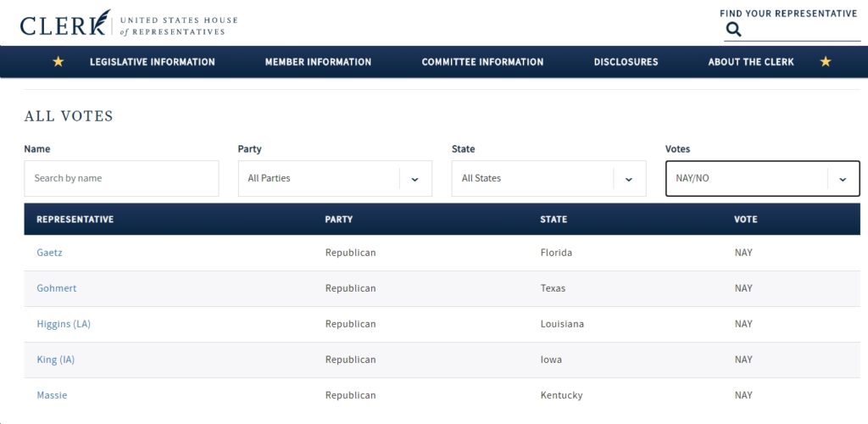Open King (IA) representative link
This screenshot has height=424, width=868.
pyautogui.click(x=55, y=360)
